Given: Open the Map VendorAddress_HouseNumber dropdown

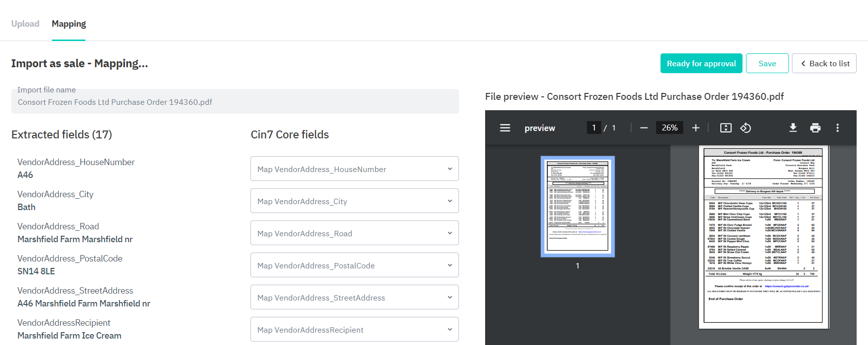Looking at the screenshot, I should pos(354,169).
